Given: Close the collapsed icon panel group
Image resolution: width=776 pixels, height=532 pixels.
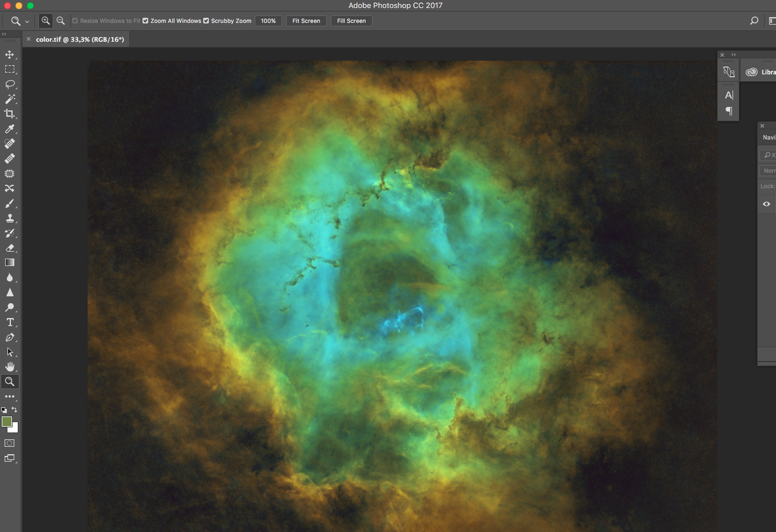Looking at the screenshot, I should click(x=722, y=55).
